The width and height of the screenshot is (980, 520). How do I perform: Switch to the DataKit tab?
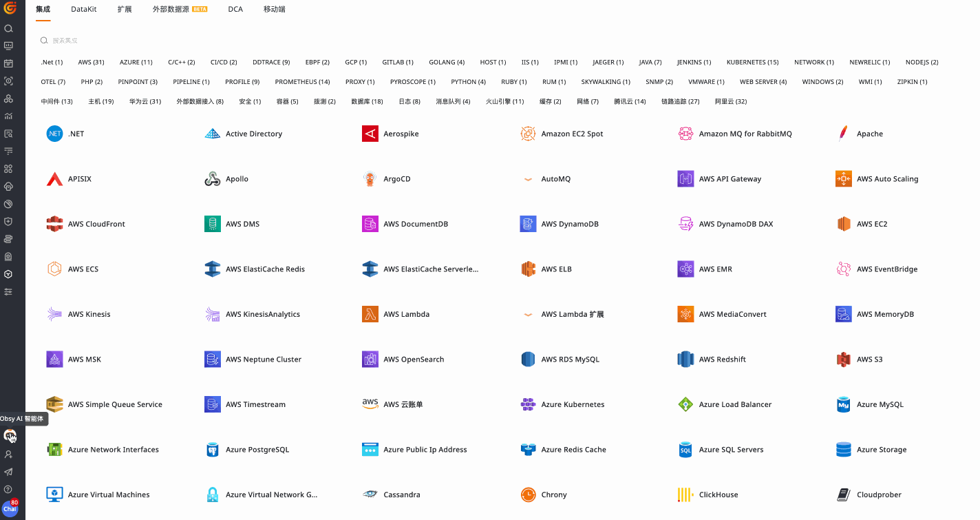(x=83, y=10)
